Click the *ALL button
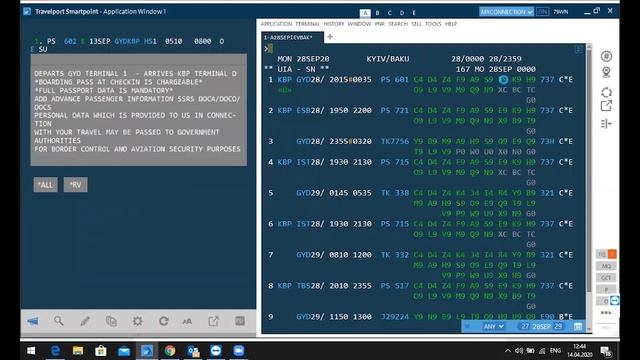Image resolution: width=640 pixels, height=360 pixels. click(45, 185)
